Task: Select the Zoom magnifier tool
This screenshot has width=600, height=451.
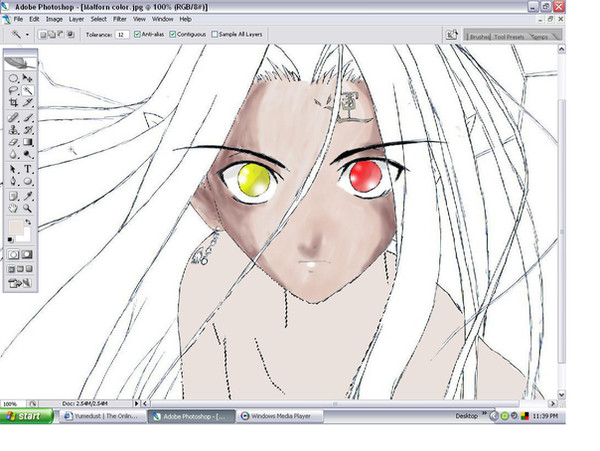Action: 27,208
